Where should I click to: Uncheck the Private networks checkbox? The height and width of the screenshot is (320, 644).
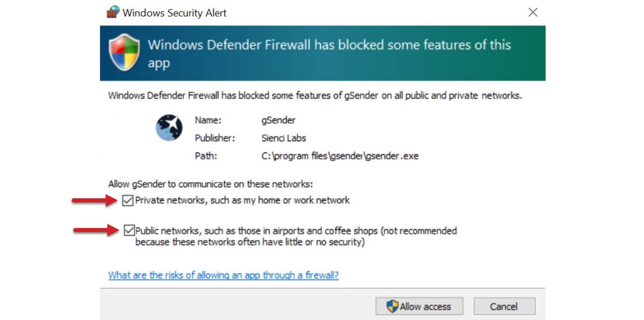[x=128, y=200]
